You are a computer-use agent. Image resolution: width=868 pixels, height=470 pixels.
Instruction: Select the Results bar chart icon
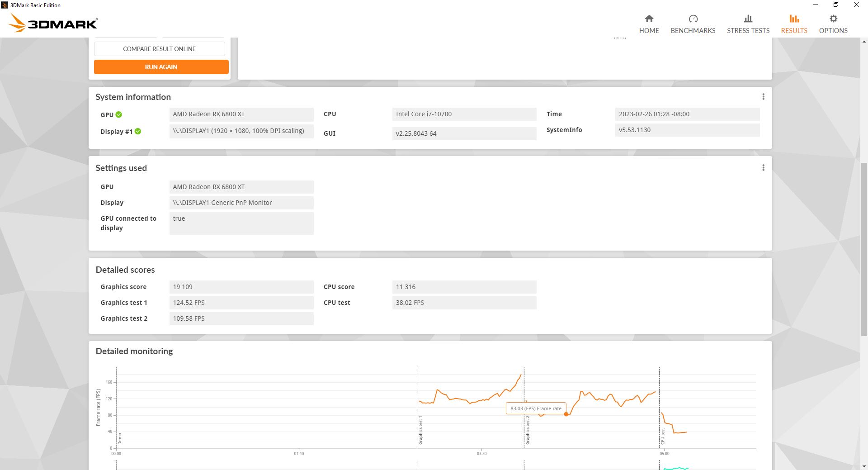794,19
